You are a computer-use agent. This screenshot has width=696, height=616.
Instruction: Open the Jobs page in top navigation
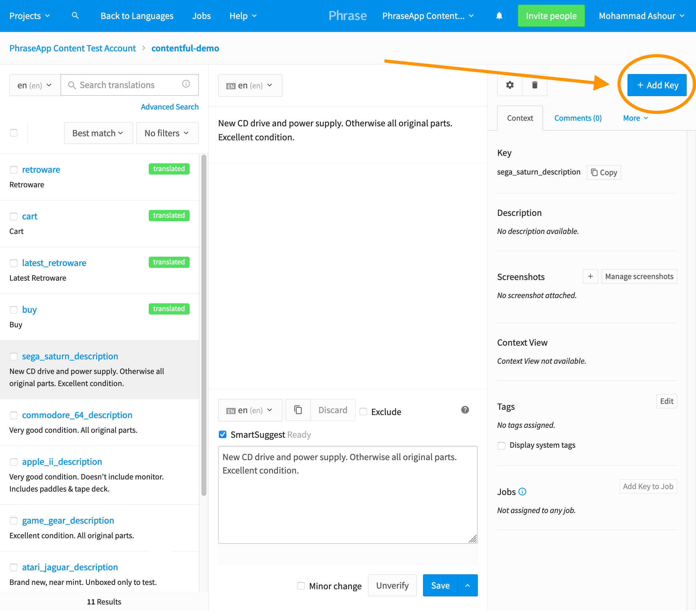(x=201, y=16)
